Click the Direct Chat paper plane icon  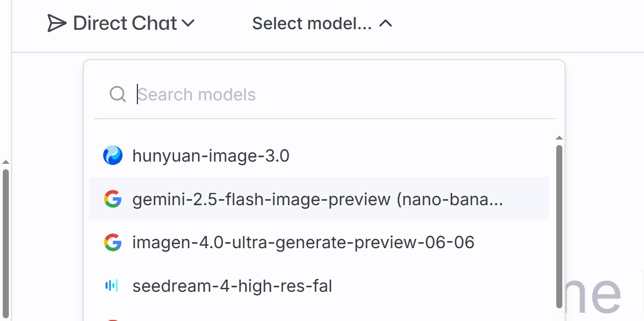(x=57, y=23)
